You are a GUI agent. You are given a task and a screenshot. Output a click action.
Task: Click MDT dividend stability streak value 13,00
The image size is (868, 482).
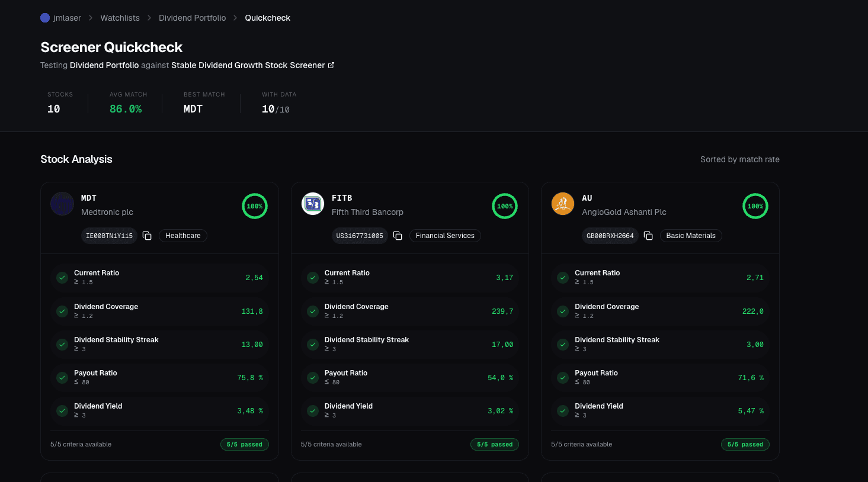tap(252, 345)
